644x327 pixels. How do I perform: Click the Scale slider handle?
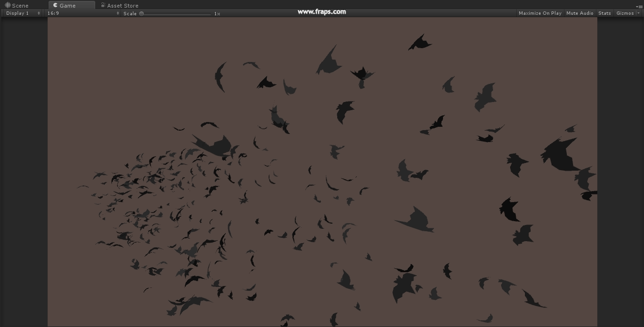tap(141, 14)
